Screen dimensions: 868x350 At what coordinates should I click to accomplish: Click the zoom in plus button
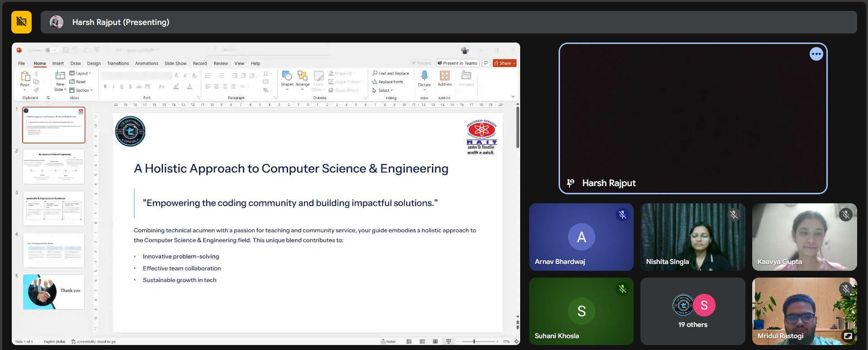pyautogui.click(x=498, y=341)
